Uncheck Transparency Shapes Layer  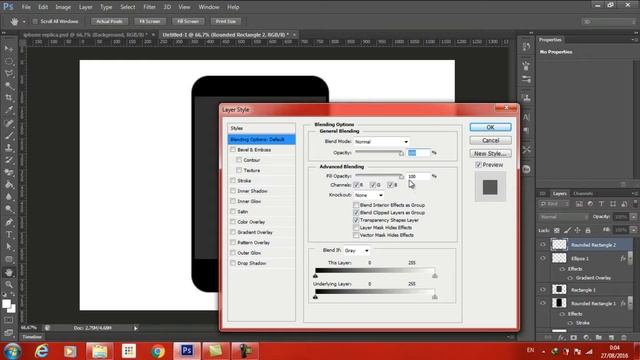click(356, 220)
